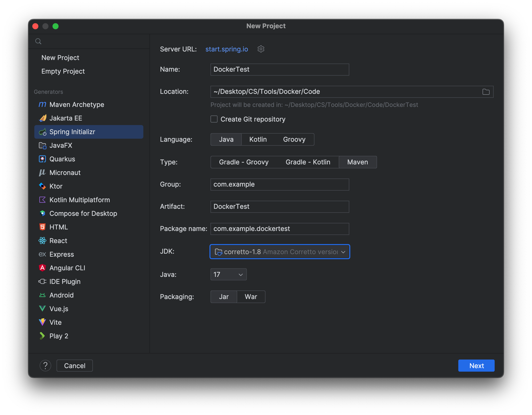Click the React atom icon
Image resolution: width=532 pixels, height=415 pixels.
click(x=42, y=241)
